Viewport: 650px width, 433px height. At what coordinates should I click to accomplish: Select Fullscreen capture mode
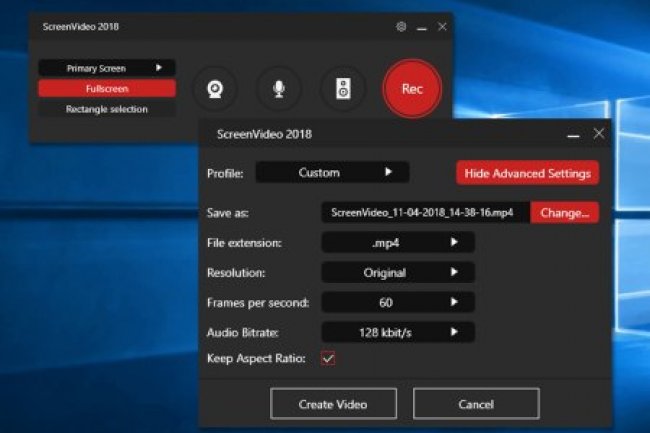(107, 88)
